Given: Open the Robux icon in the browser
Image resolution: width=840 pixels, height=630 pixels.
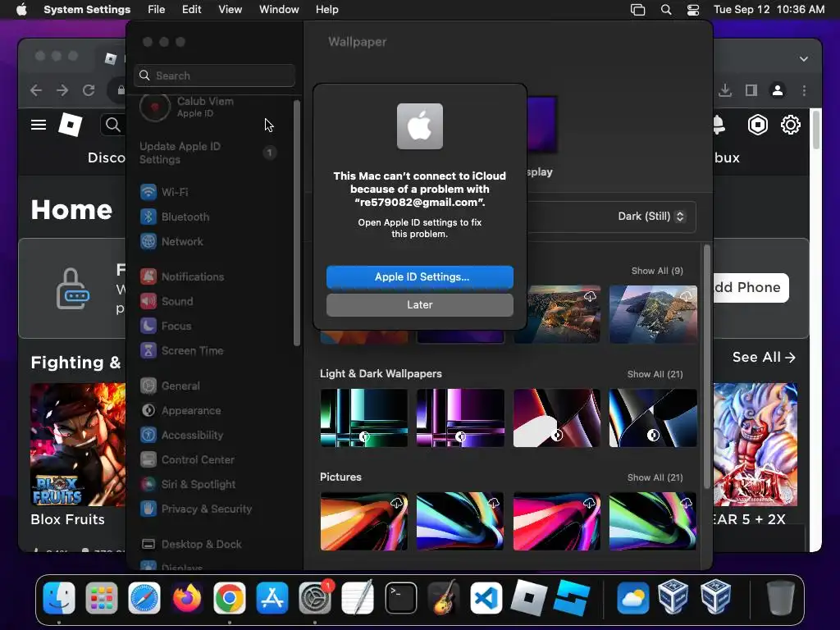Looking at the screenshot, I should pos(758,125).
